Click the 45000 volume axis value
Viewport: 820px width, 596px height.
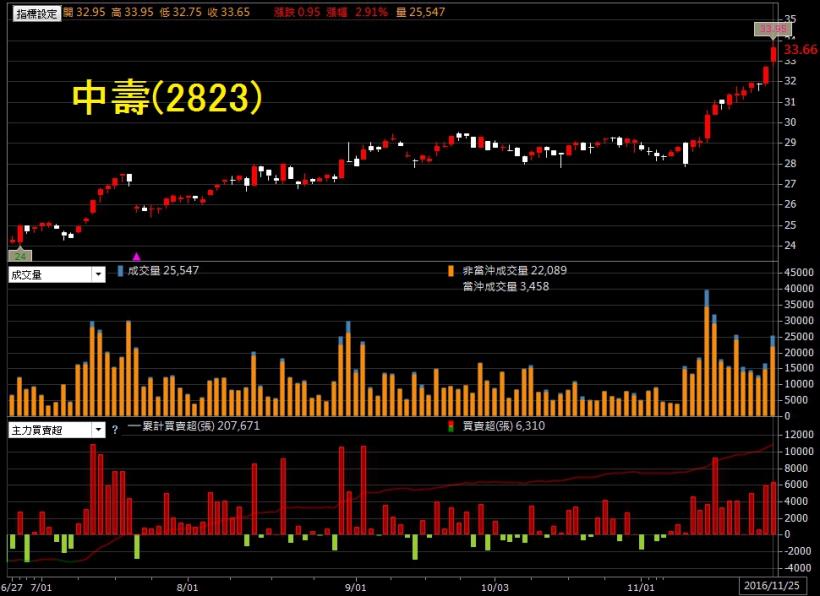pyautogui.click(x=799, y=272)
